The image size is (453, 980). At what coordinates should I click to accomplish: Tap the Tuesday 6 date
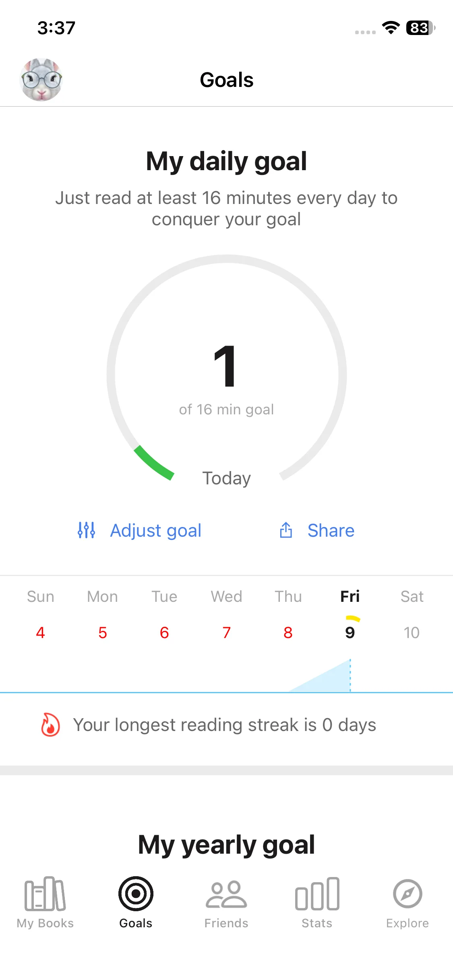(164, 632)
